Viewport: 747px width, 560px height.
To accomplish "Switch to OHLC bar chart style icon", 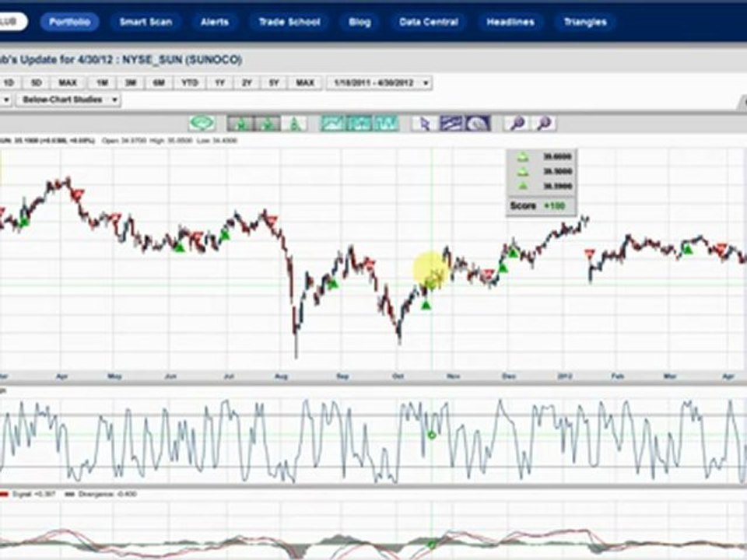I will pyautogui.click(x=385, y=124).
